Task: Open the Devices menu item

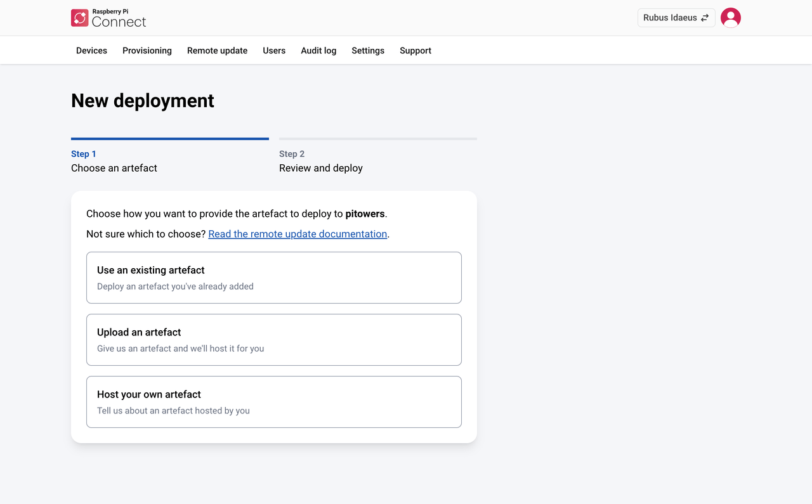Action: point(91,51)
